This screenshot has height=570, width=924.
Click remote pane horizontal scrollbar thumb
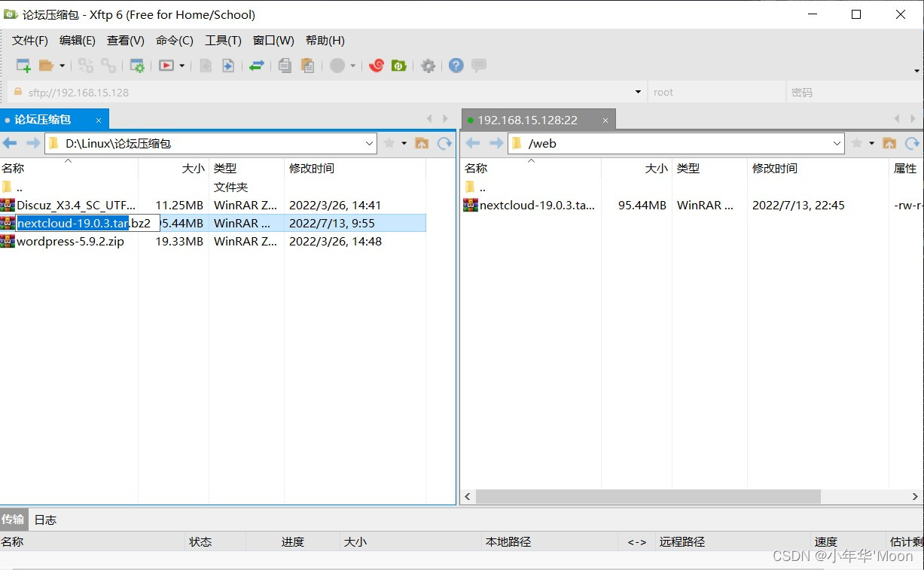tap(648, 497)
